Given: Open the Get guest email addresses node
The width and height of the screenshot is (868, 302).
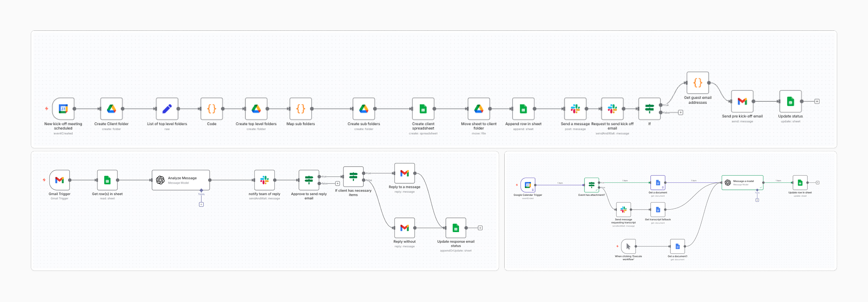Looking at the screenshot, I should pos(698,83).
